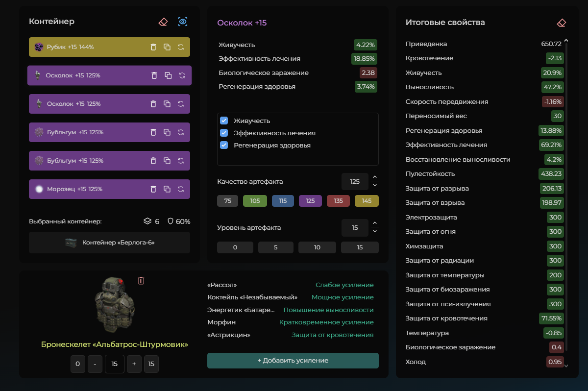Clear Итоговые свойства with eraser icon

pos(562,23)
